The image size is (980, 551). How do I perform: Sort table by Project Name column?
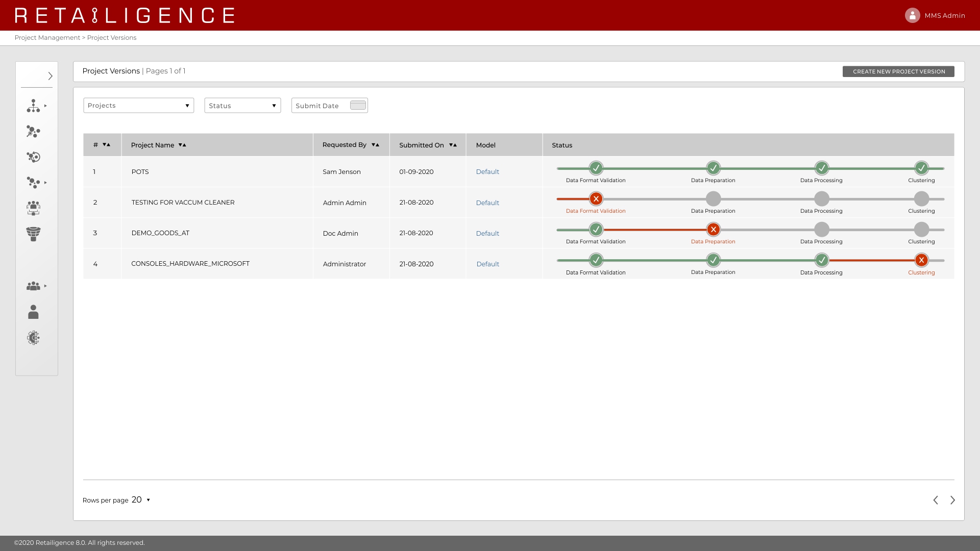(182, 145)
